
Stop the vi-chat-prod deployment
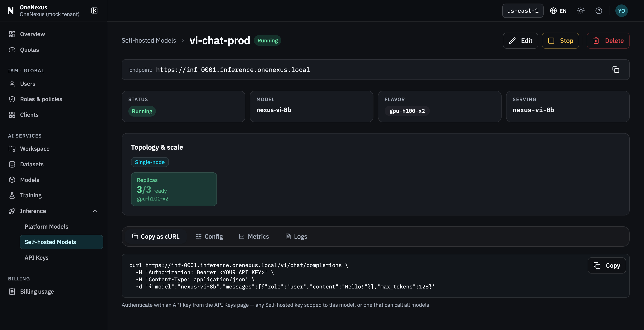[560, 41]
